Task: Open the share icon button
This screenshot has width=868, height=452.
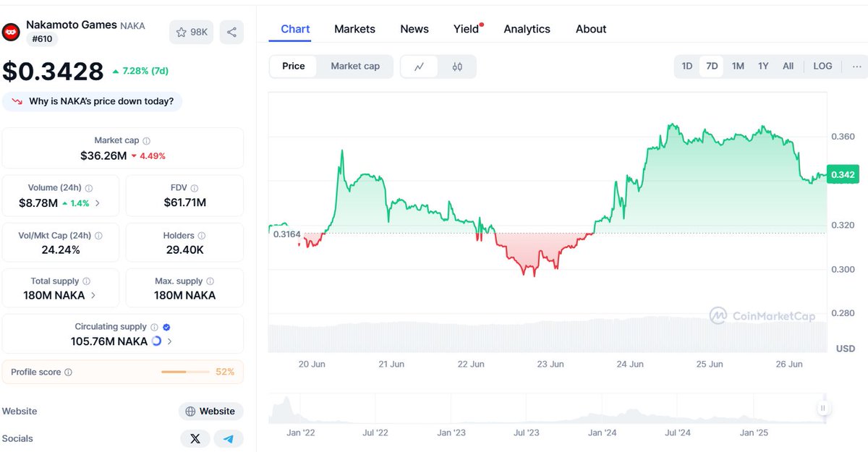Action: (x=231, y=32)
